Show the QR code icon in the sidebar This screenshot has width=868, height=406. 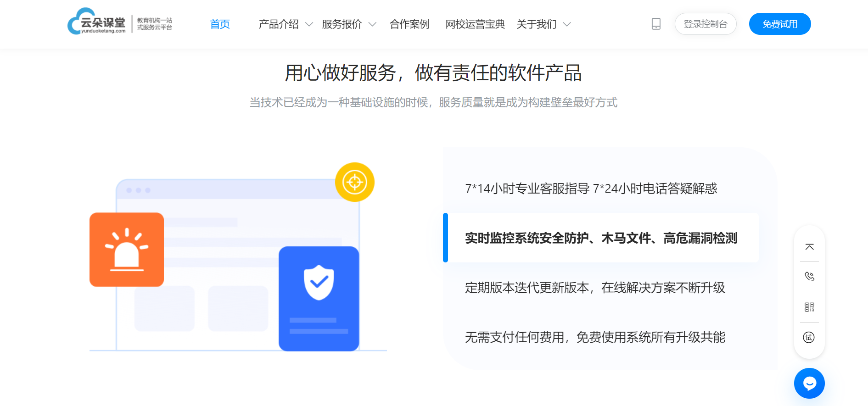(x=809, y=307)
